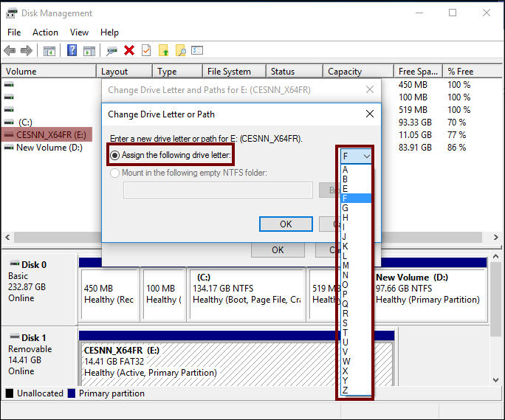This screenshot has width=505, height=420.
Task: Close the Change Drive Letter and Paths for E: dialog
Action: click(x=370, y=89)
